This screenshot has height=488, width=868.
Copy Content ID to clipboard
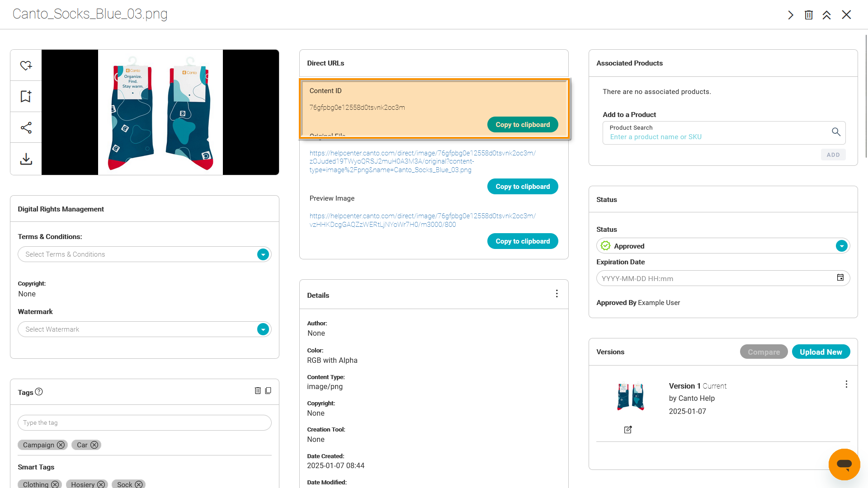523,125
